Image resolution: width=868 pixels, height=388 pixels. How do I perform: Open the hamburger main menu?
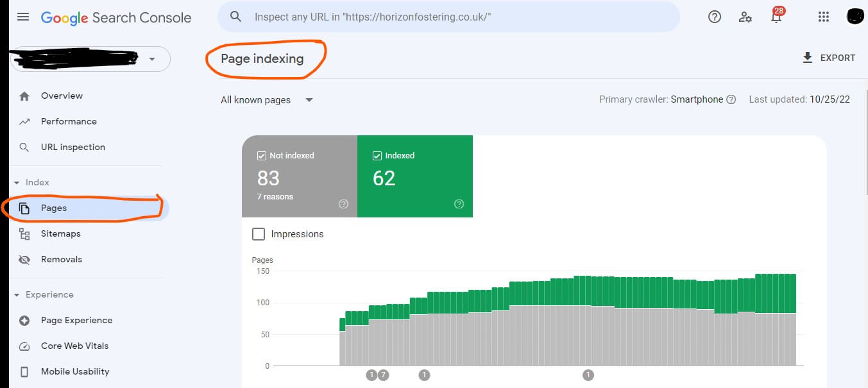(x=23, y=17)
